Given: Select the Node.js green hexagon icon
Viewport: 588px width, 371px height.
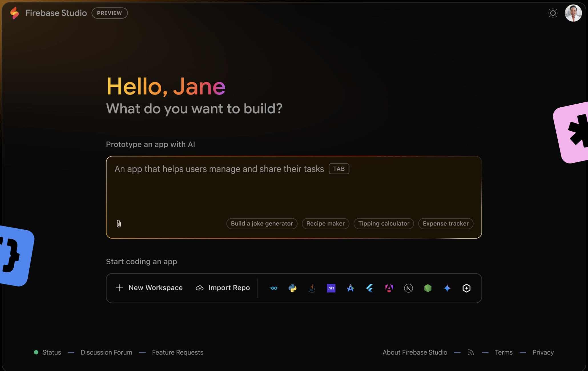Looking at the screenshot, I should [x=428, y=288].
